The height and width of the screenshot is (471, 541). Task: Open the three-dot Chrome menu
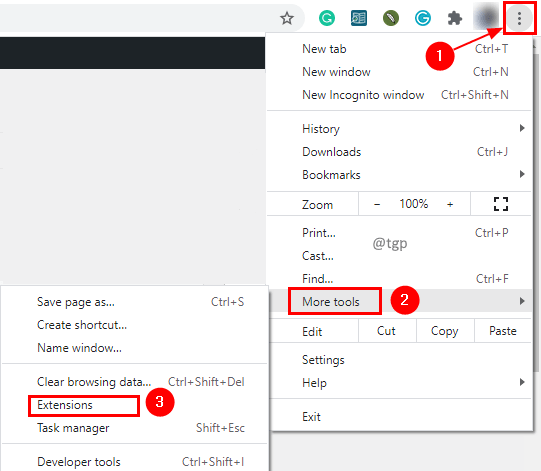(519, 18)
